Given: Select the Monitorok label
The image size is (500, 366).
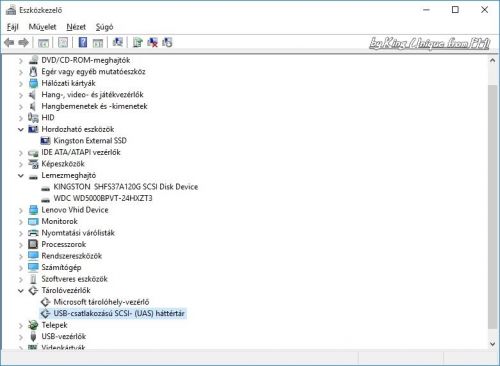Looking at the screenshot, I should pyautogui.click(x=59, y=221).
